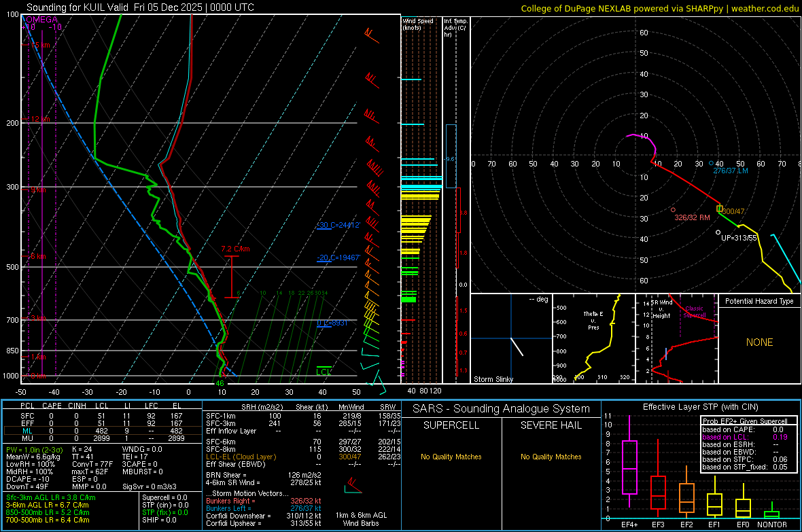Click the 12 km height marker
The width and height of the screenshot is (802, 532).
40,119
